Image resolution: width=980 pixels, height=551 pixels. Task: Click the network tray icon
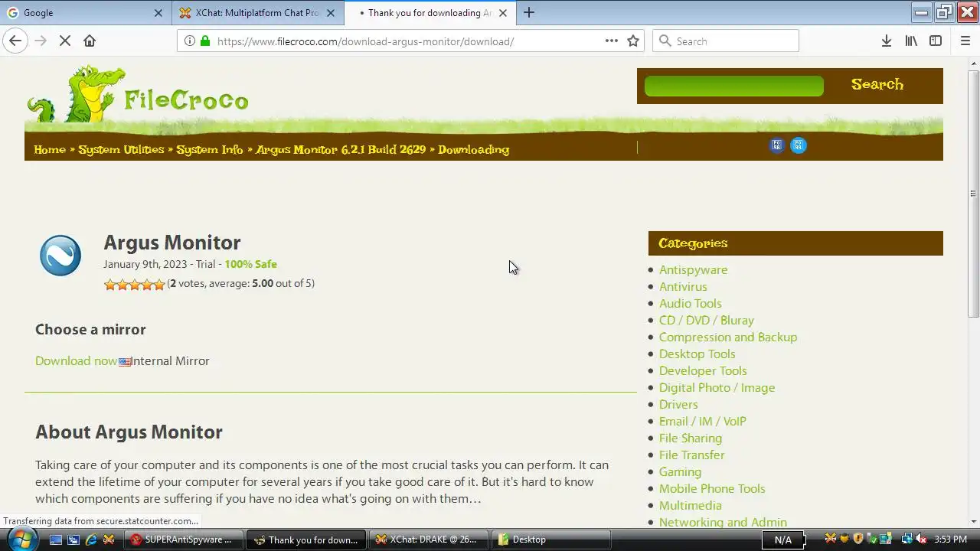point(907,540)
